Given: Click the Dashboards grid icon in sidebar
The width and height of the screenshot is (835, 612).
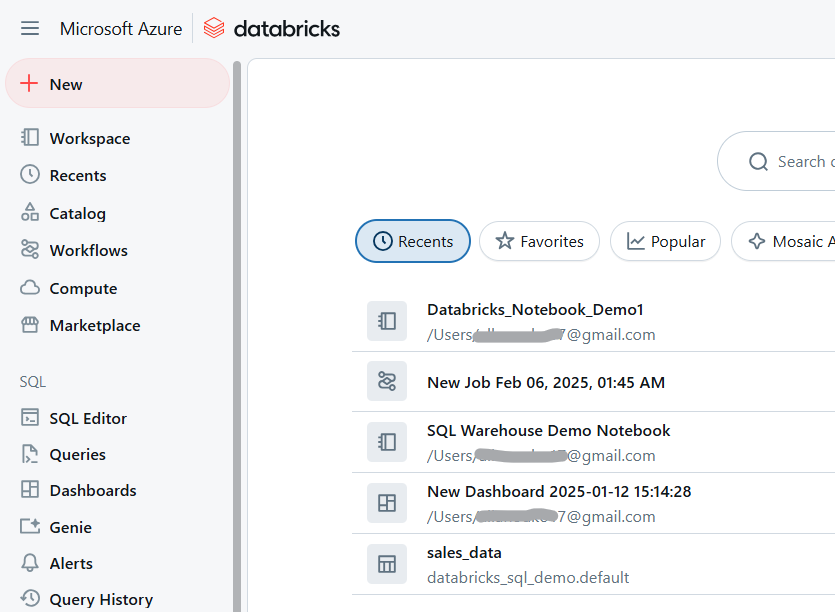Looking at the screenshot, I should [x=30, y=489].
